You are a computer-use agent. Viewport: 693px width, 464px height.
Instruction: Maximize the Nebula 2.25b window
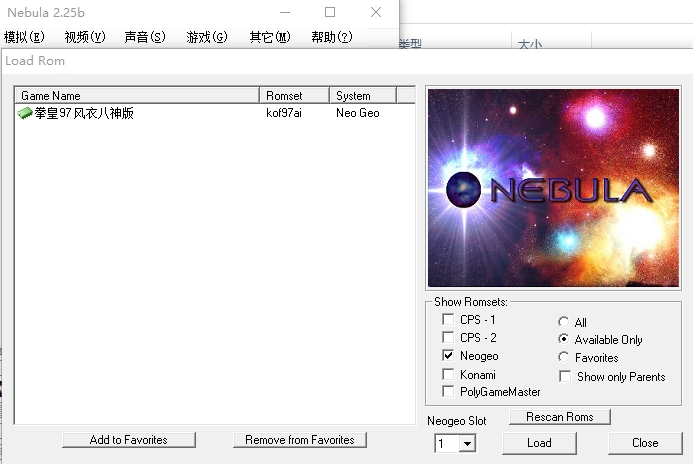pyautogui.click(x=330, y=12)
